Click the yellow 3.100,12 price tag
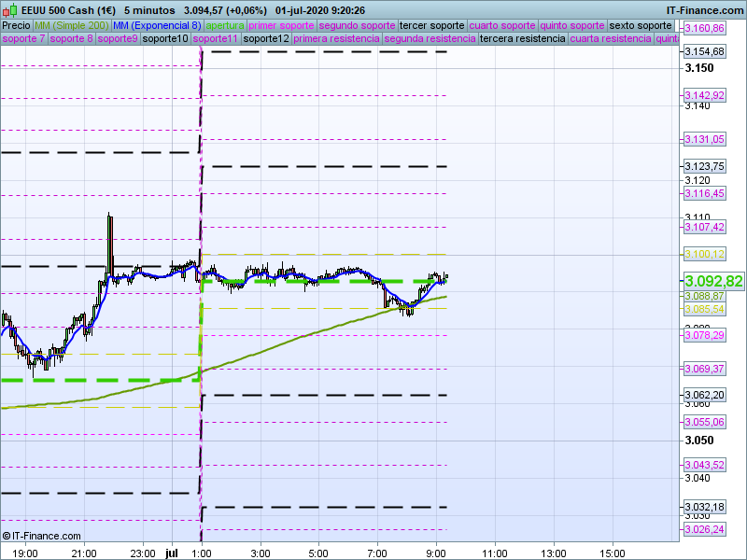Screen dimensions: 747x560 pyautogui.click(x=704, y=254)
